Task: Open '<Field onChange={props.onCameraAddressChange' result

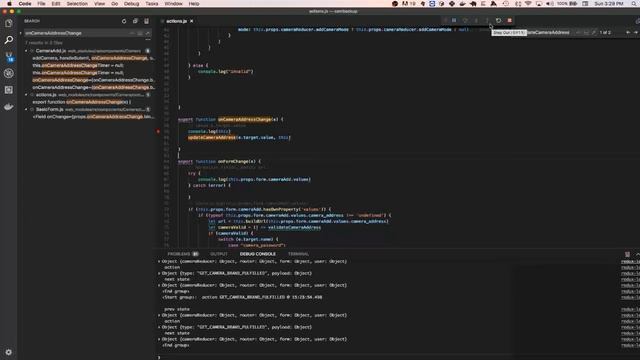Action: 93,117
